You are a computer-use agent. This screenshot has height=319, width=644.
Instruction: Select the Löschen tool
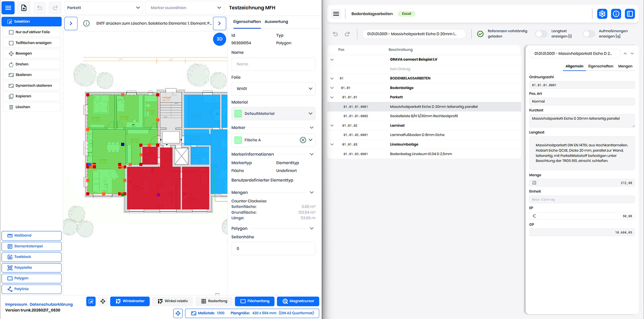[x=32, y=107]
